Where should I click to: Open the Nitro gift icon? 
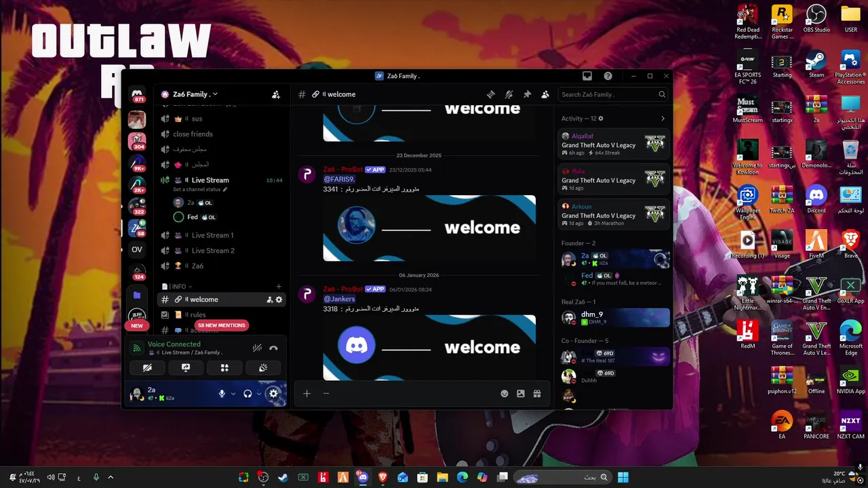(537, 394)
